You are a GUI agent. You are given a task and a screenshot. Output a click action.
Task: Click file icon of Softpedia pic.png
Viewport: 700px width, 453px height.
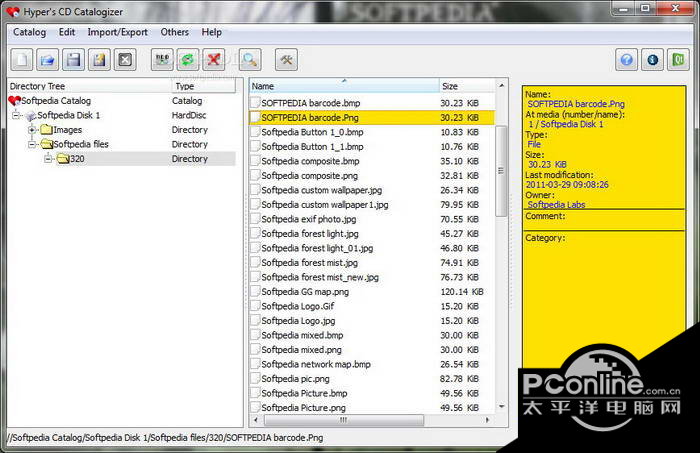(x=255, y=378)
